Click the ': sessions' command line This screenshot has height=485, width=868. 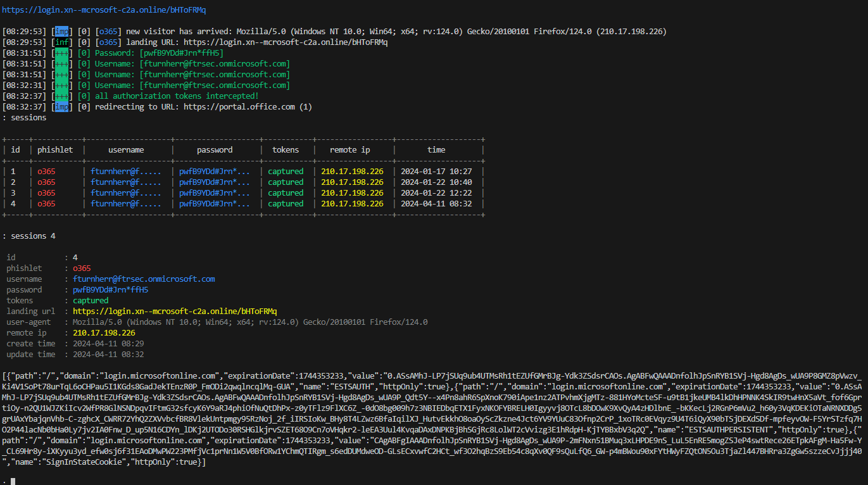[x=24, y=118]
